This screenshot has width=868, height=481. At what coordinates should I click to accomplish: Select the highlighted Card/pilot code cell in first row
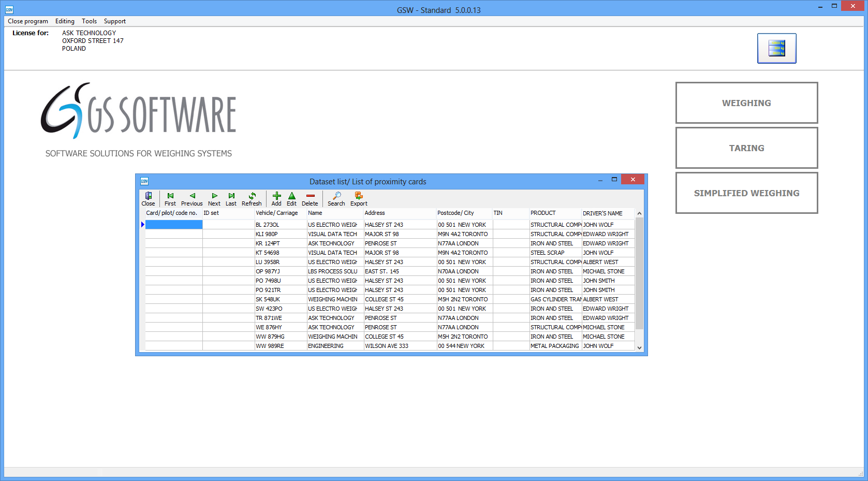pos(174,225)
